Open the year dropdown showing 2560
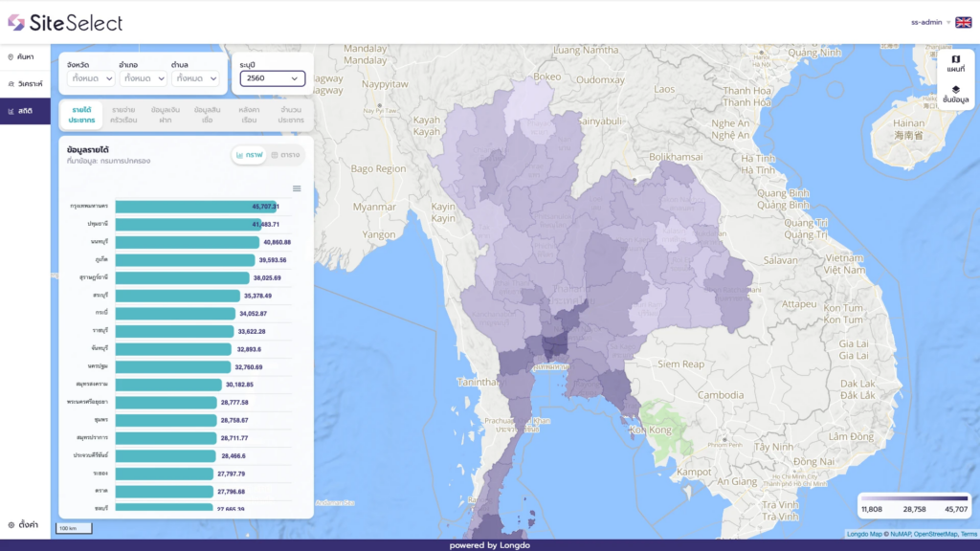Image resolution: width=980 pixels, height=551 pixels. coord(272,78)
